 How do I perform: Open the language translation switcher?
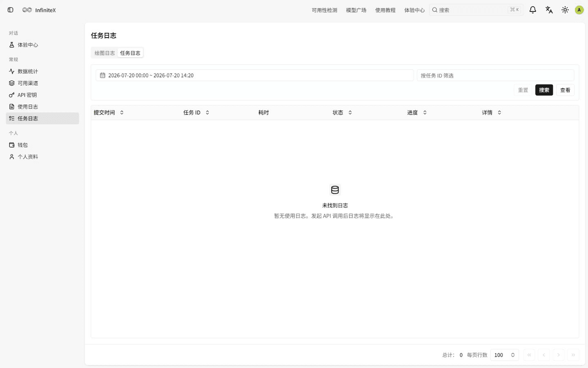tap(549, 10)
